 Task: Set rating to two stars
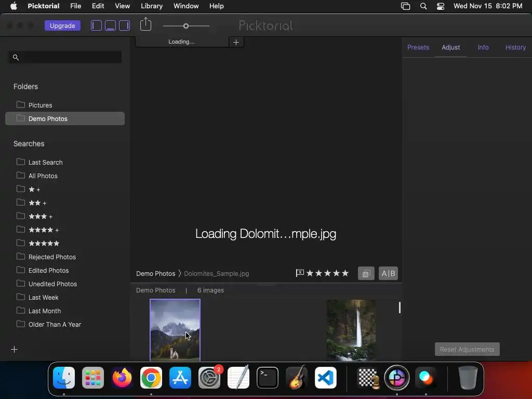[318, 273]
